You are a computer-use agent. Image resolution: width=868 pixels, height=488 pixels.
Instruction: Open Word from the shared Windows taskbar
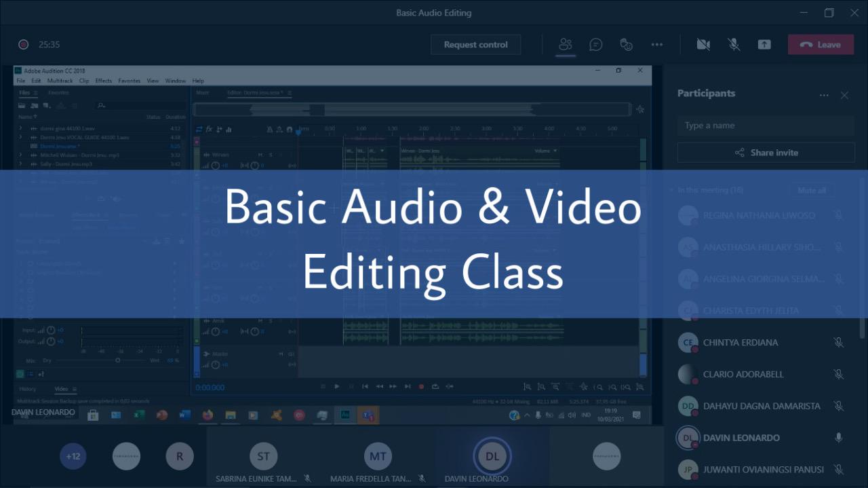tap(184, 415)
